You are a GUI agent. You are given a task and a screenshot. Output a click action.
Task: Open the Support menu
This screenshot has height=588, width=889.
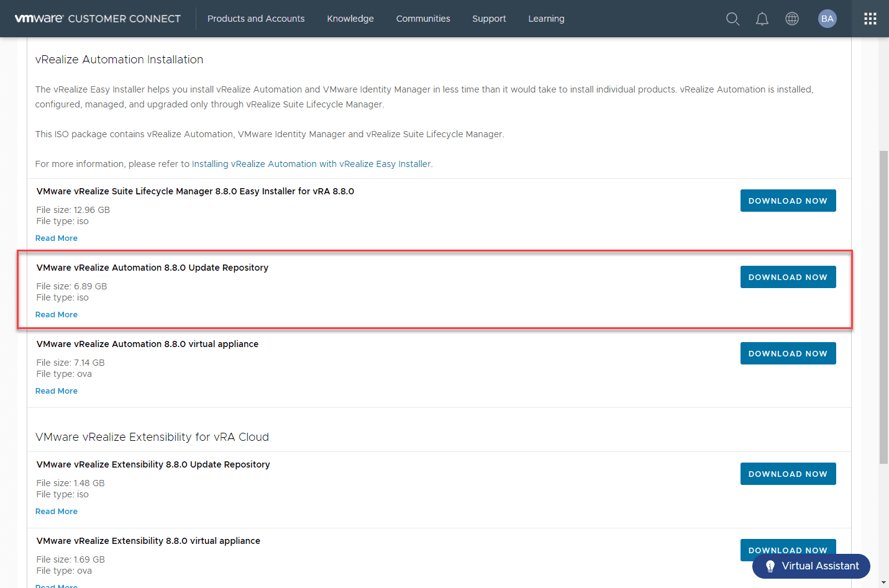tap(489, 19)
